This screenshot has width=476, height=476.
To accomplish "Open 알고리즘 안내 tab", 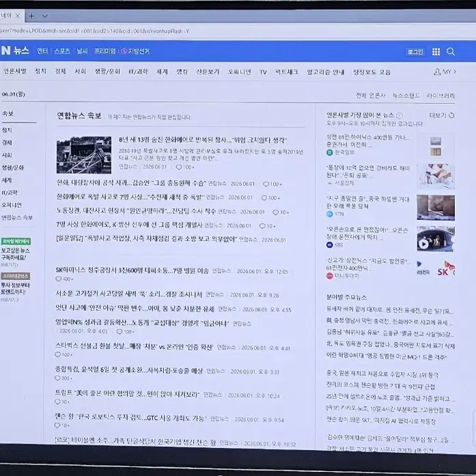I will click(x=326, y=72).
